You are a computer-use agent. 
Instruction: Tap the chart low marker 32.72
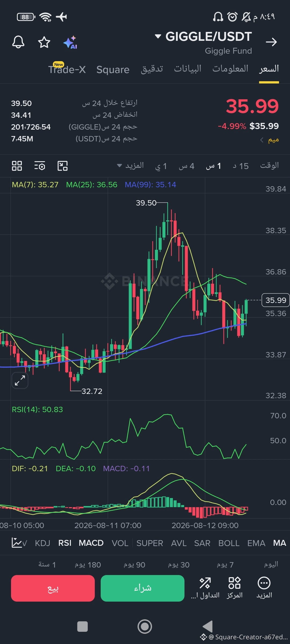coord(92,391)
